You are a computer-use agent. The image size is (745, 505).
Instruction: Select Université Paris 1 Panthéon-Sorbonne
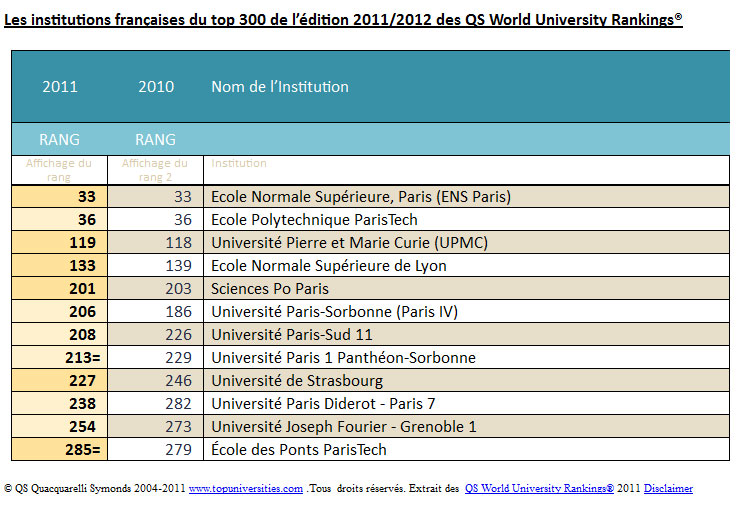[x=466, y=357]
